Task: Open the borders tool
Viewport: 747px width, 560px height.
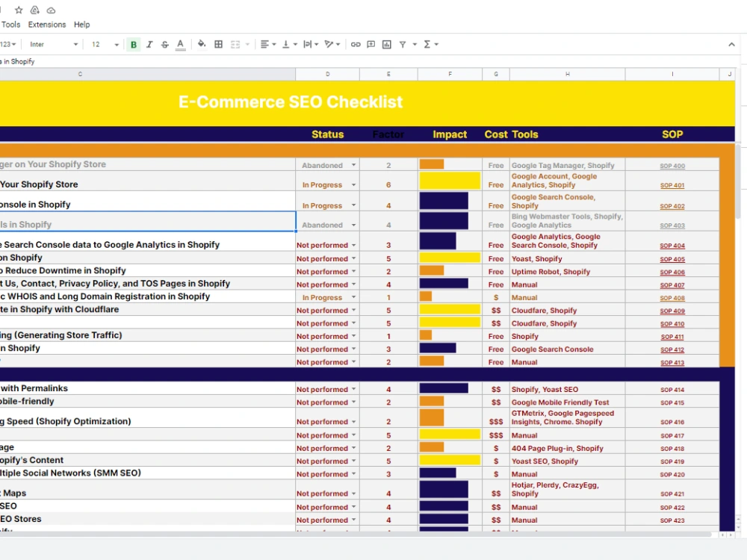Action: 218,44
